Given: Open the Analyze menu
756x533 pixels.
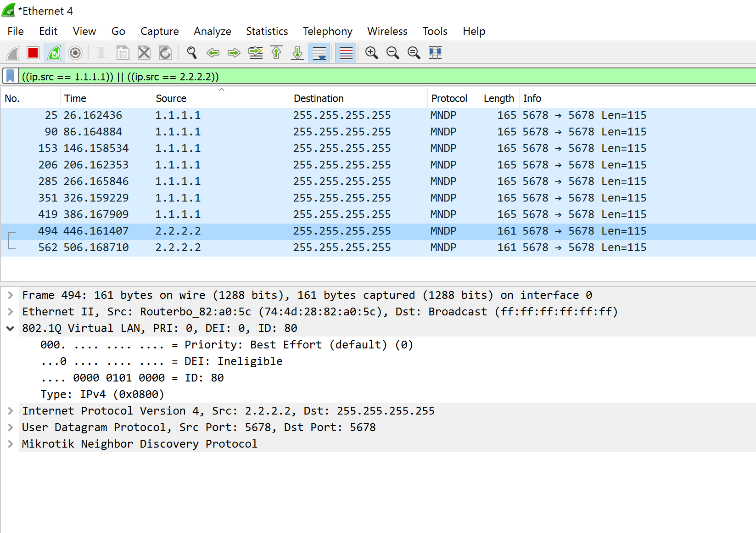Looking at the screenshot, I should coord(213,31).
